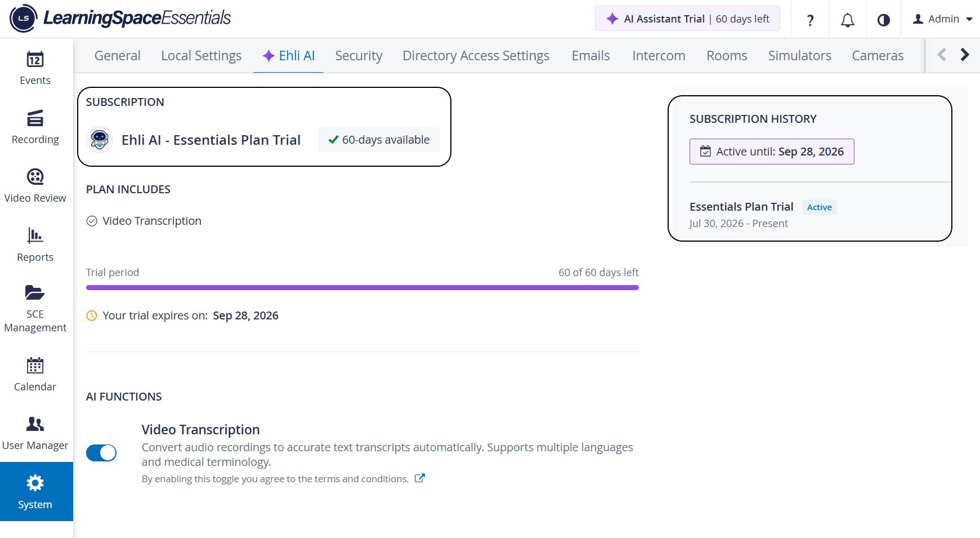Go to the Emails tab

pos(591,56)
